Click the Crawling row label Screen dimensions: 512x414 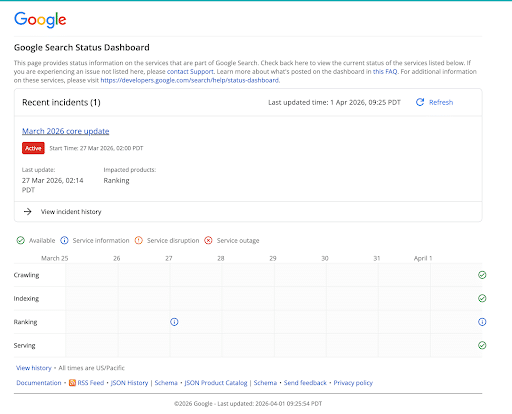click(26, 275)
